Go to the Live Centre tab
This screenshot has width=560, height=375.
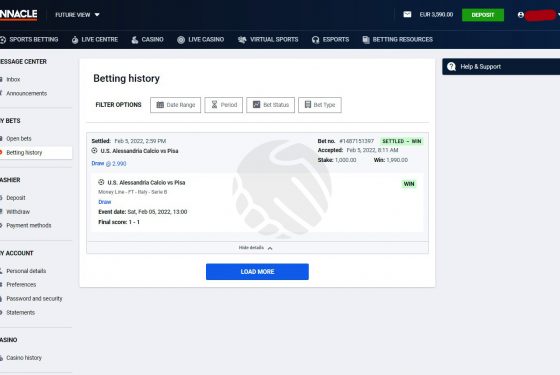click(x=95, y=40)
